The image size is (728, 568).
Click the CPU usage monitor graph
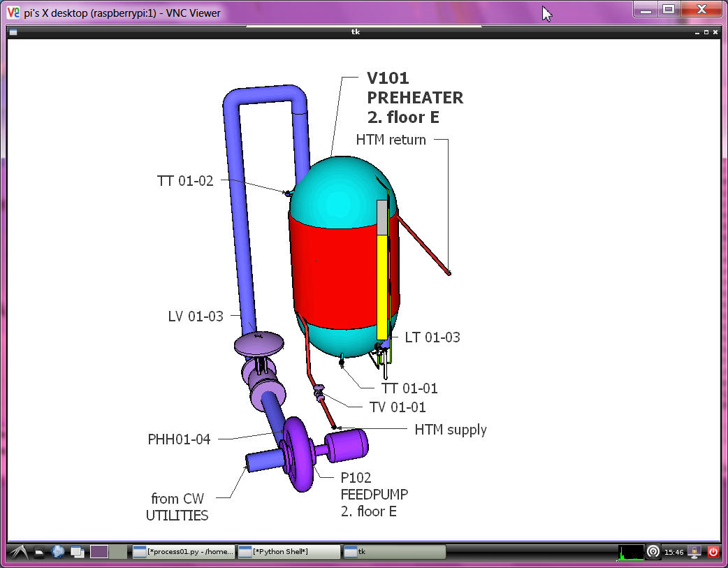[631, 552]
